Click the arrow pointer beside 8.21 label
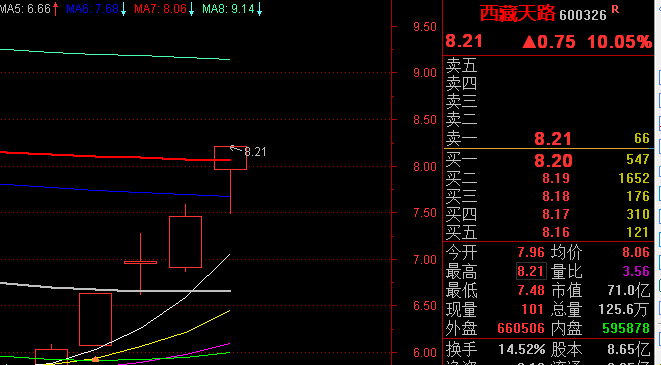 click(235, 148)
